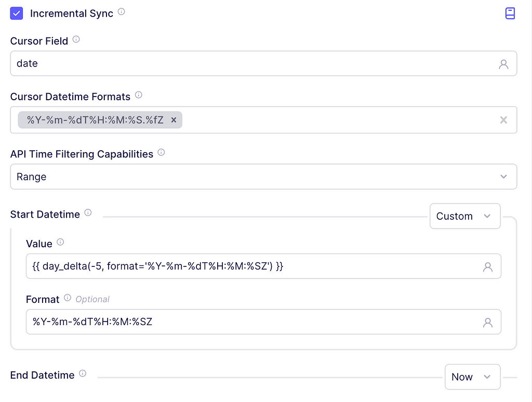Show info tooltip for Start Datetime

88,213
